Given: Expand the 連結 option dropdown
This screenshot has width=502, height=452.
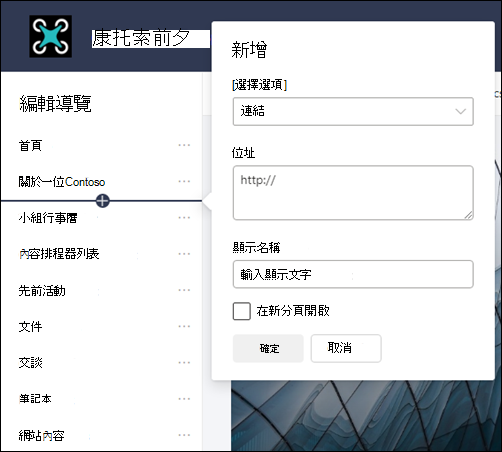Looking at the screenshot, I should (353, 111).
